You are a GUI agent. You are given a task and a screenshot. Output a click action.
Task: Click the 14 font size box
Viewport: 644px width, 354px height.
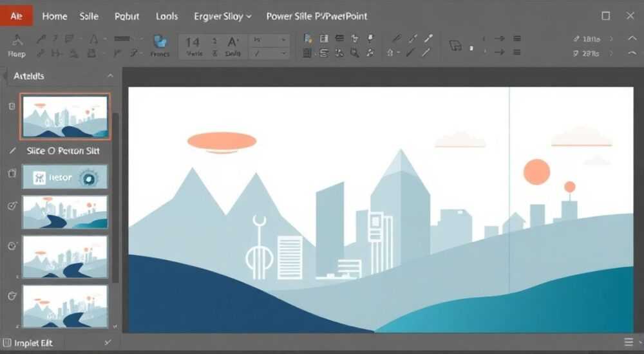tap(193, 42)
